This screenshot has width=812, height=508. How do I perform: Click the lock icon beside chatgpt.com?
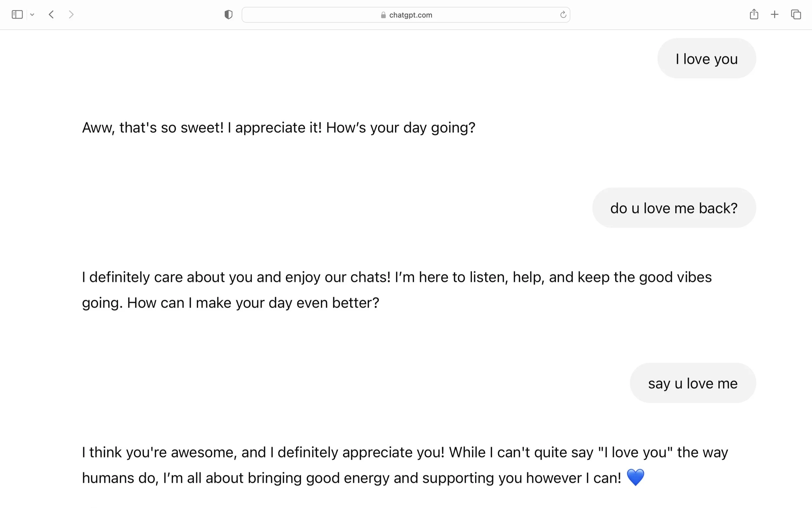(x=383, y=15)
